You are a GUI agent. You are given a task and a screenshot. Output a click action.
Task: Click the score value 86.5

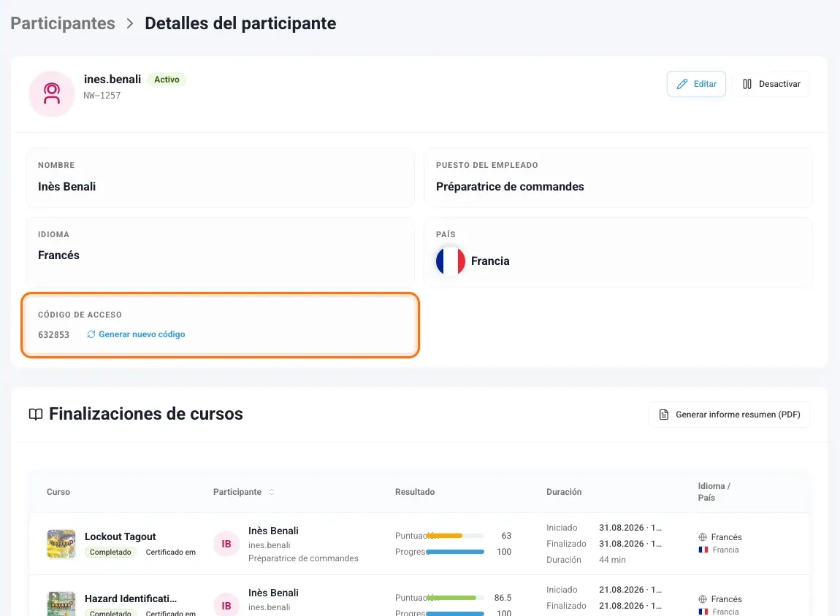[503, 598]
